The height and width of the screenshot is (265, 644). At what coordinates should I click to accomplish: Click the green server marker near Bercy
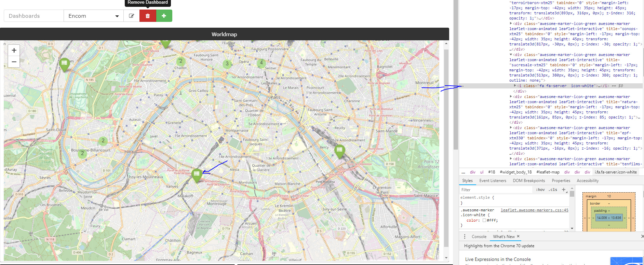pos(339,151)
